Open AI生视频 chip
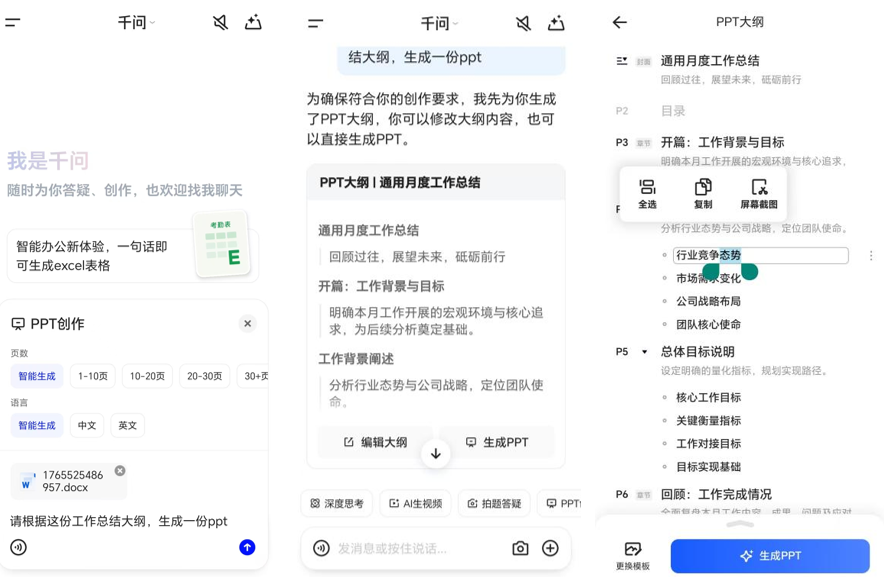 [416, 503]
